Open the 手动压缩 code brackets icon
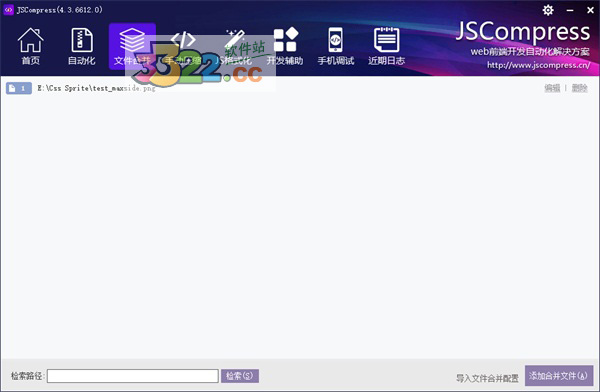600x392 pixels. click(x=183, y=40)
